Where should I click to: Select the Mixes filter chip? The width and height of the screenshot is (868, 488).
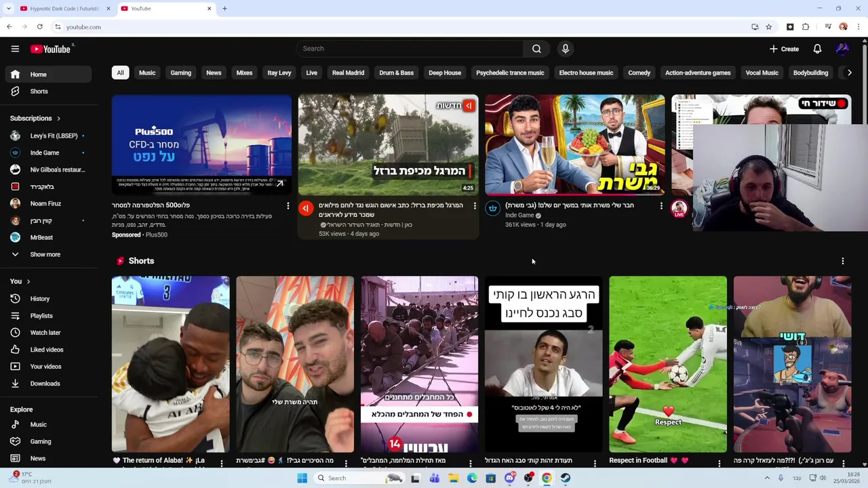[244, 73]
